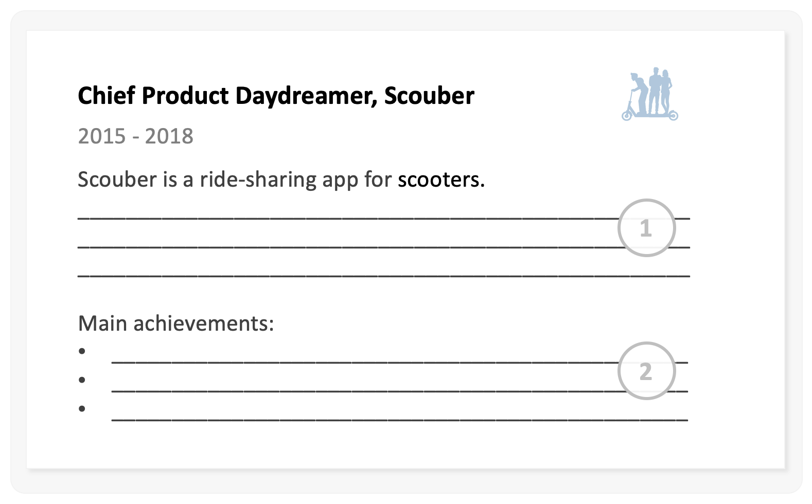Click the circled number 1 marker
Image resolution: width=812 pixels, height=504 pixels.
tap(646, 228)
